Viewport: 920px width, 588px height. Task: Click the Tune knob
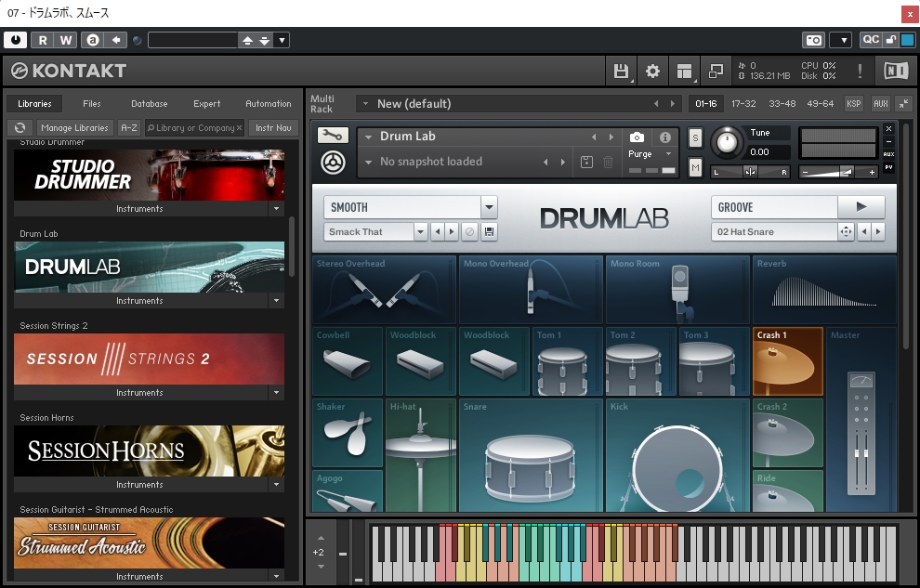tap(728, 143)
